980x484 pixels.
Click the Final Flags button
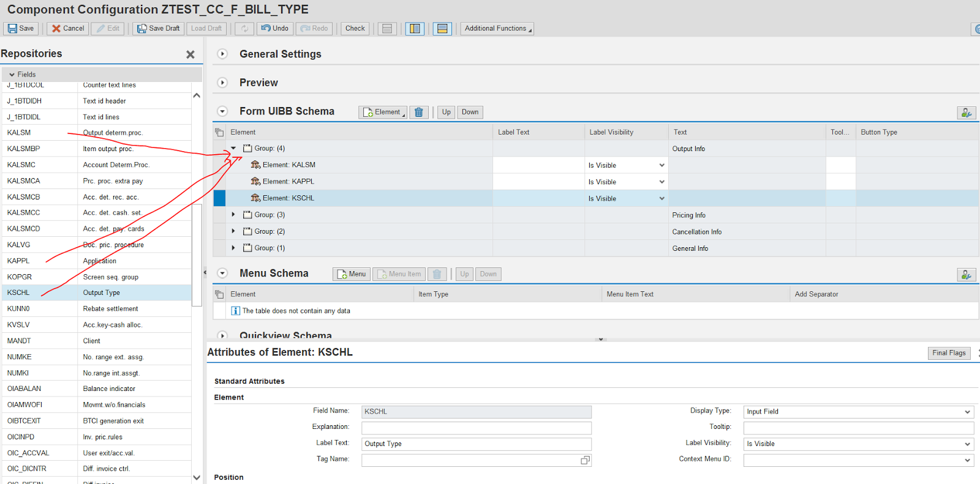pyautogui.click(x=948, y=353)
